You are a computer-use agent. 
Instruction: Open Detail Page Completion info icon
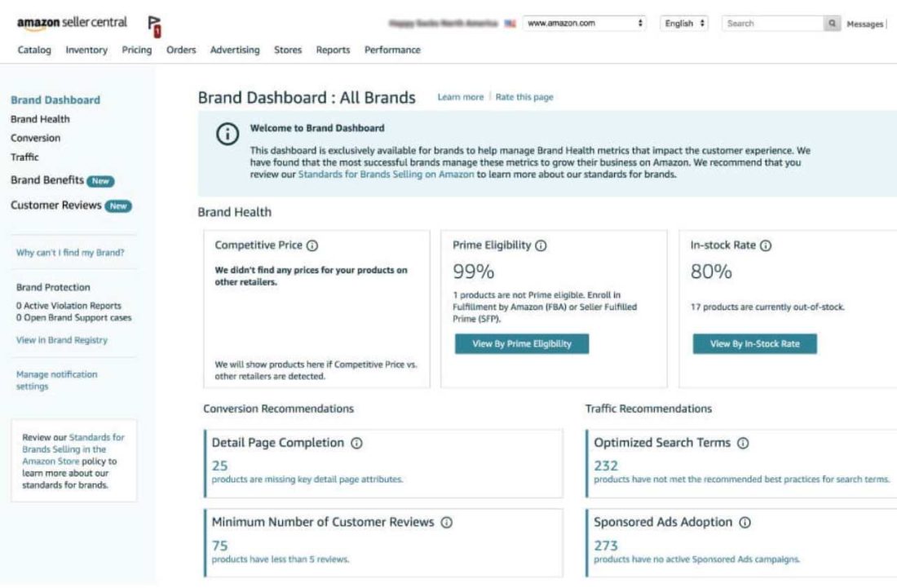pos(356,444)
